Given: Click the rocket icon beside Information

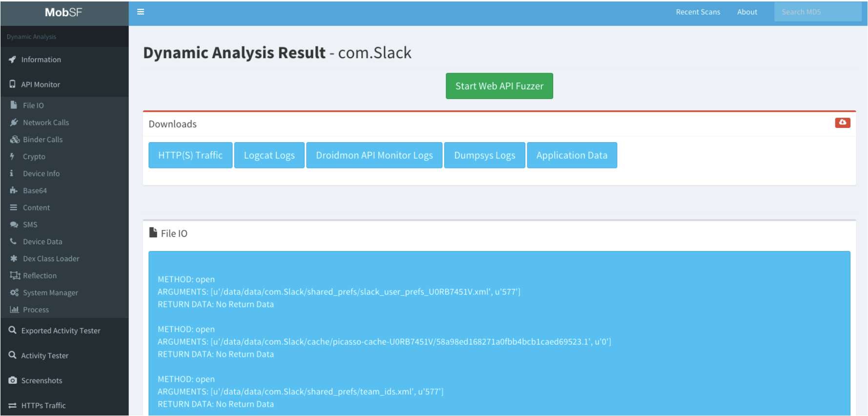Looking at the screenshot, I should (x=13, y=60).
